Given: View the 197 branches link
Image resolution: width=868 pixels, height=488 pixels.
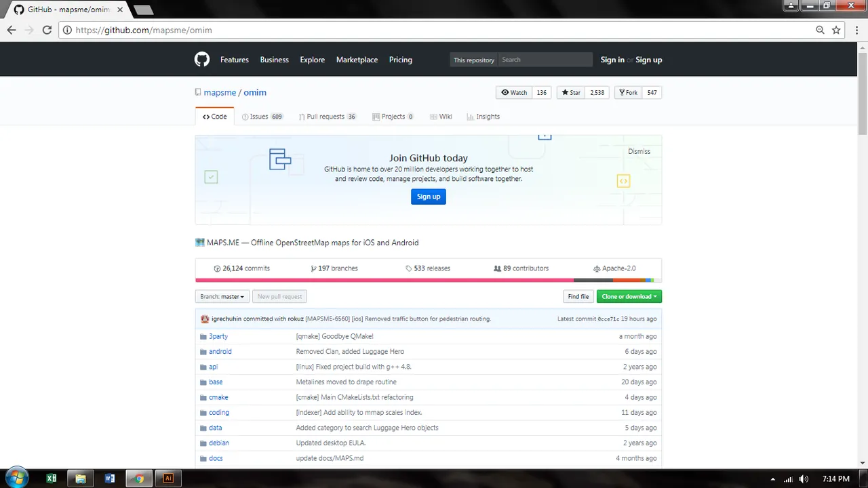Looking at the screenshot, I should click(334, 268).
